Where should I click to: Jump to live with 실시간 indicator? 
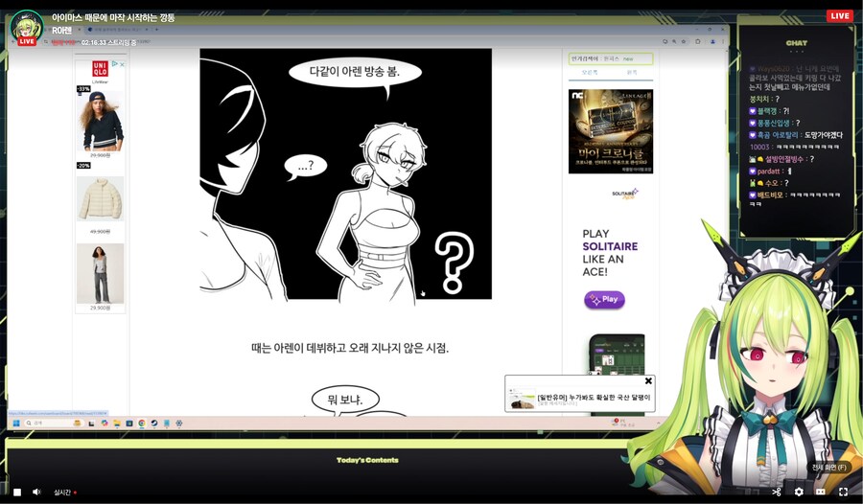click(x=64, y=493)
